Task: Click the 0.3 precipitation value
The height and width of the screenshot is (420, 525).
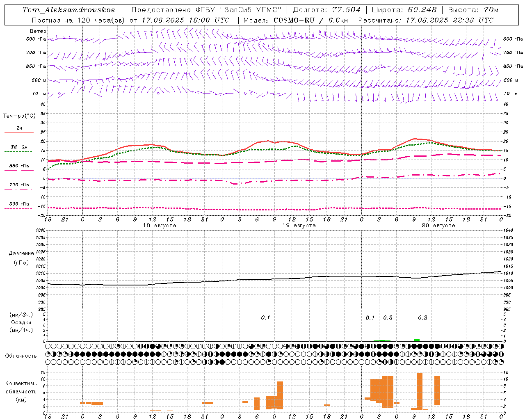Action: point(422,317)
